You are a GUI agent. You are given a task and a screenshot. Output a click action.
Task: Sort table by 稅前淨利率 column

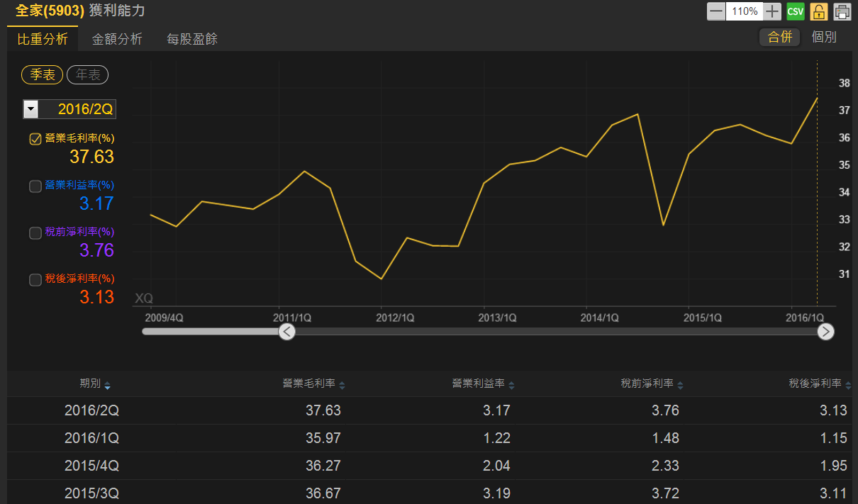(680, 385)
